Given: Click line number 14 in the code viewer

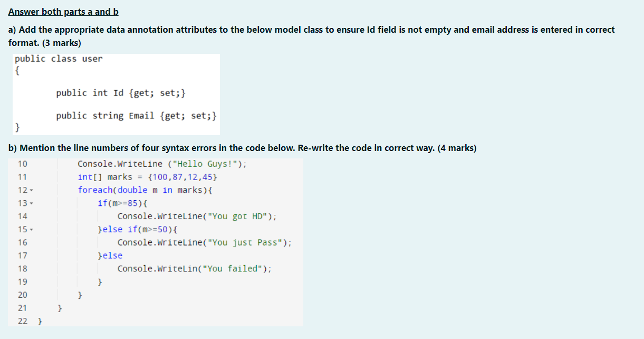Looking at the screenshot, I should [23, 216].
